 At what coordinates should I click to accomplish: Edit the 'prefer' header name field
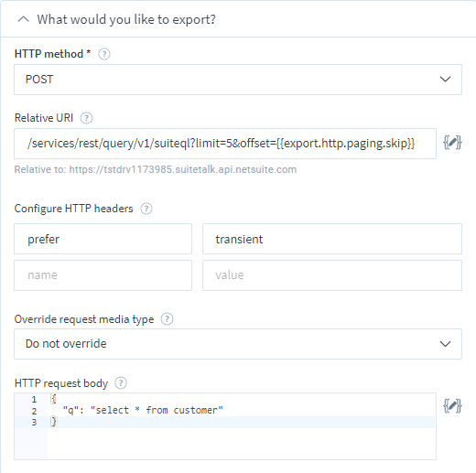click(103, 239)
